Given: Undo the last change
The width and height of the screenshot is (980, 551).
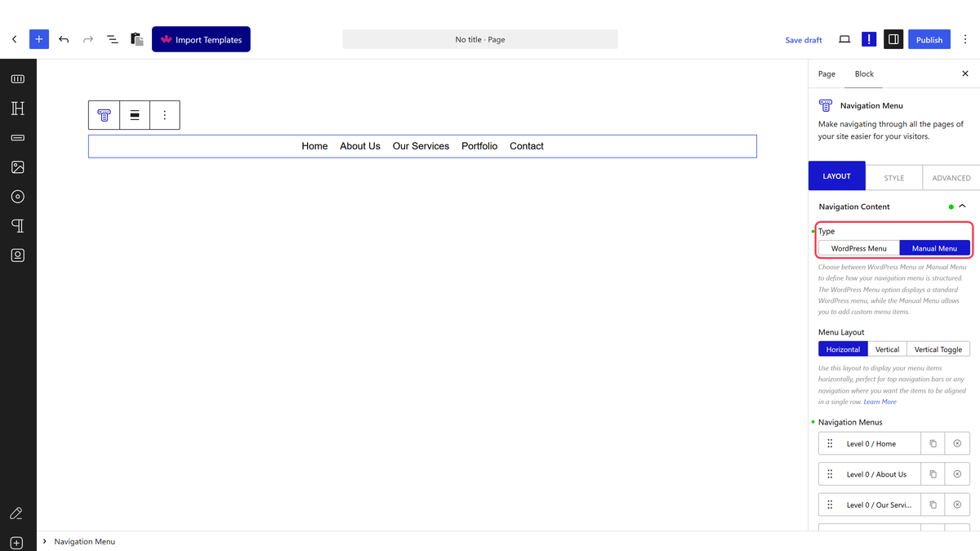Looking at the screenshot, I should 64,39.
